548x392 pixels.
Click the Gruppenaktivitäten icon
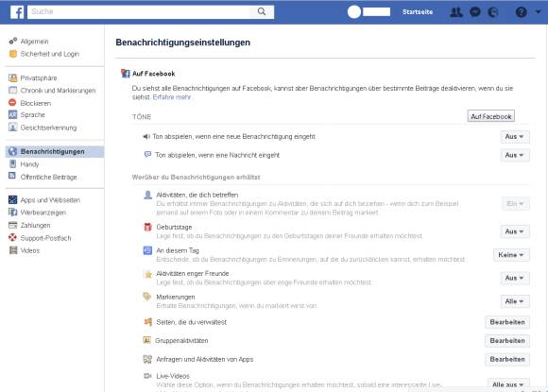tap(147, 340)
